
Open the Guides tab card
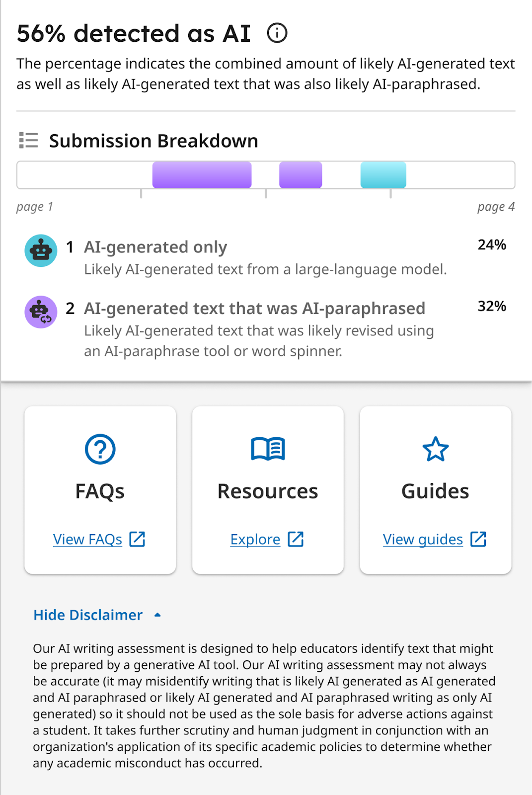[435, 489]
